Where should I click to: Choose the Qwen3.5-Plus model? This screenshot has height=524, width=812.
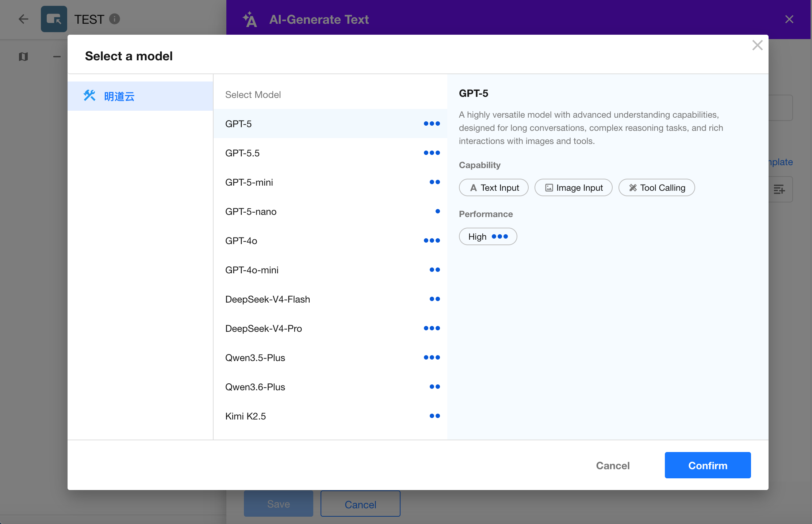point(330,357)
